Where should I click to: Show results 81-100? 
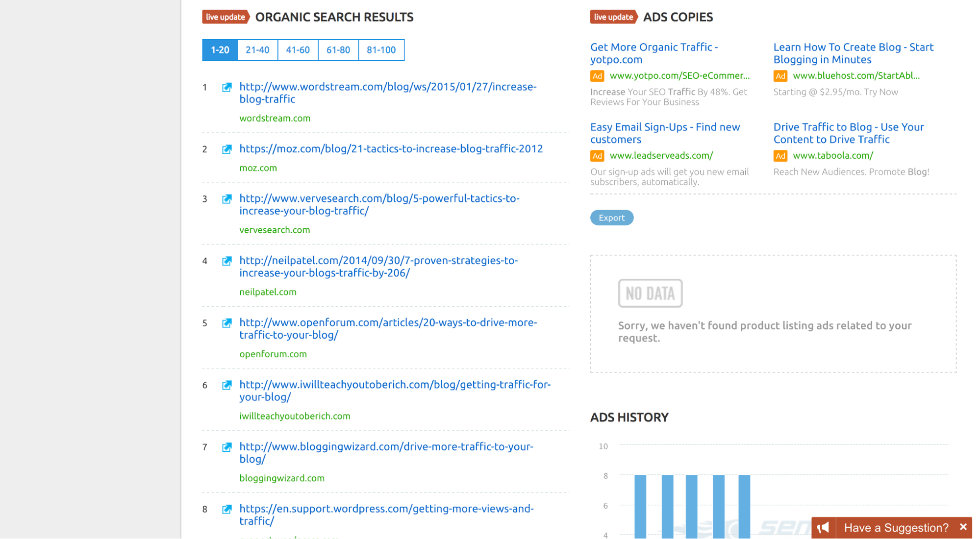(x=381, y=50)
